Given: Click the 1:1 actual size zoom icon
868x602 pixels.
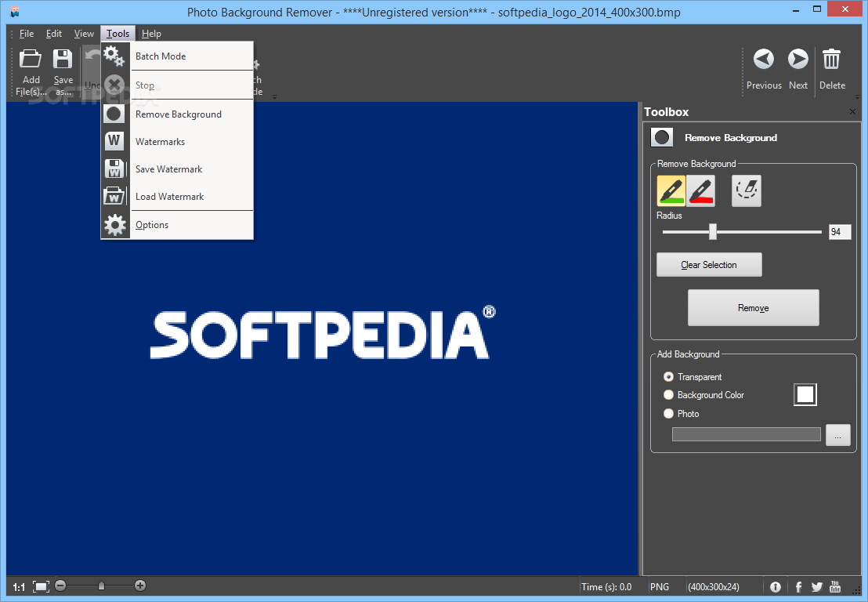Looking at the screenshot, I should [x=19, y=587].
